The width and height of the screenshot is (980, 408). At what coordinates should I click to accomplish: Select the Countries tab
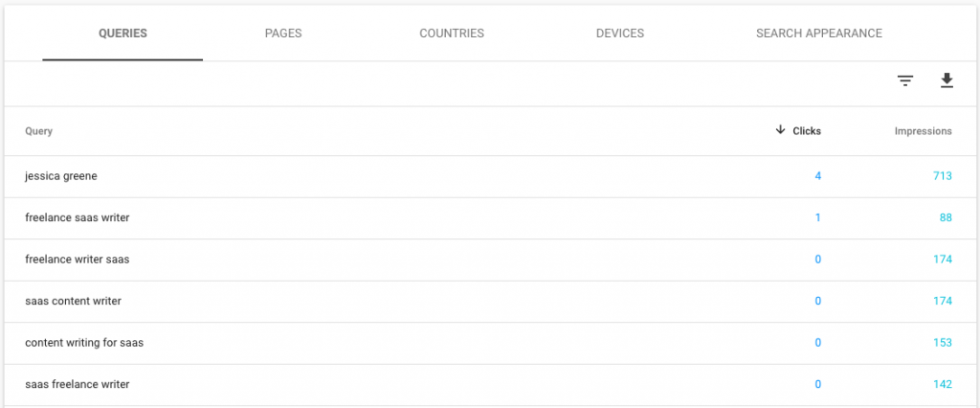pyautogui.click(x=452, y=34)
